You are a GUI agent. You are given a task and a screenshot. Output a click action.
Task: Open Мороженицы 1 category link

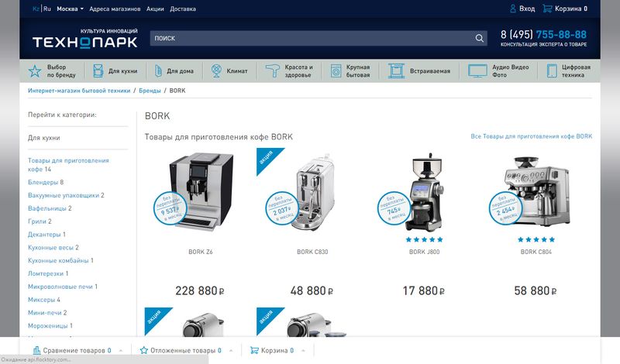[50, 325]
